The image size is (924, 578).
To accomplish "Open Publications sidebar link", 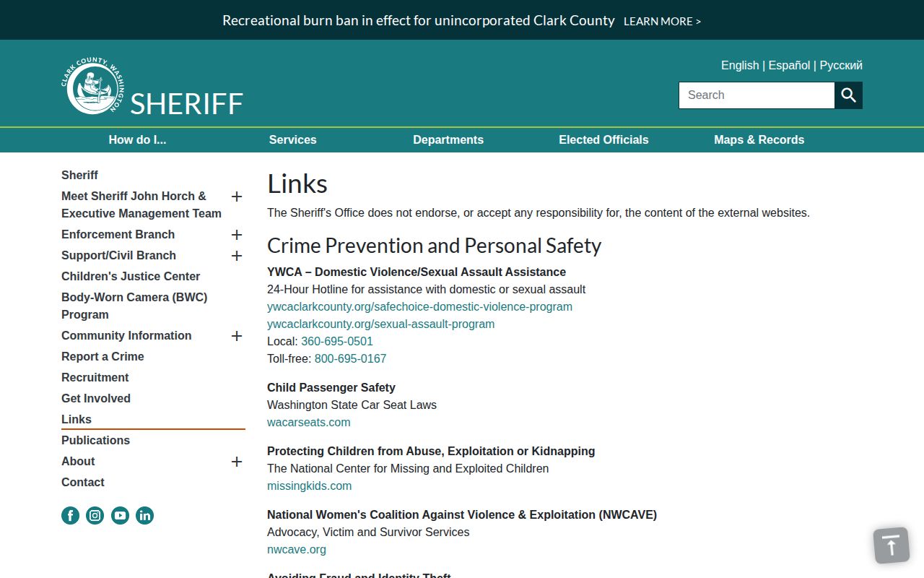I will [x=95, y=440].
